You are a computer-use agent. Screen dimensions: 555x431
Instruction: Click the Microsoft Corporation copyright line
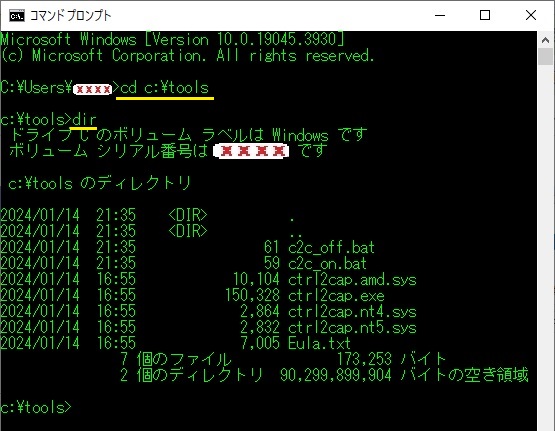coord(187,56)
